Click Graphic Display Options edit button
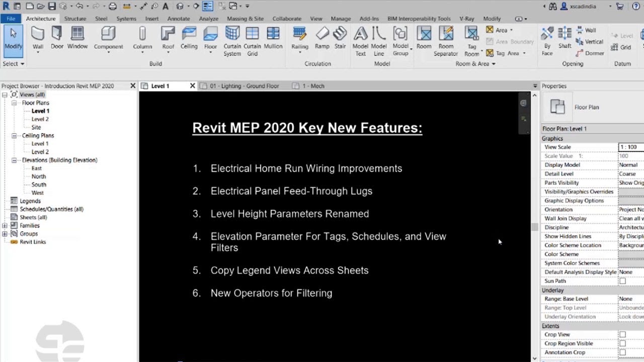Screen dimensions: 644x362 (631, 201)
